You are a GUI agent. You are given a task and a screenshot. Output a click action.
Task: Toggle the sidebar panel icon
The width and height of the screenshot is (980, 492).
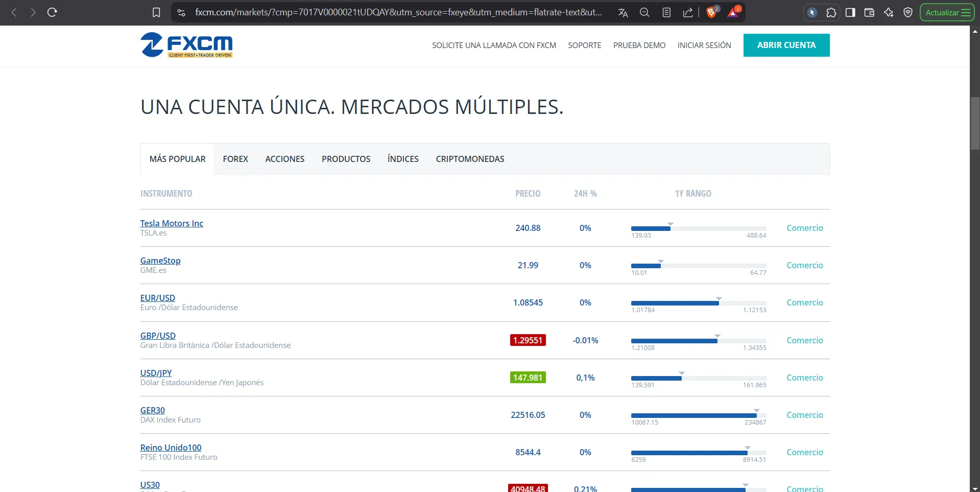tap(850, 12)
